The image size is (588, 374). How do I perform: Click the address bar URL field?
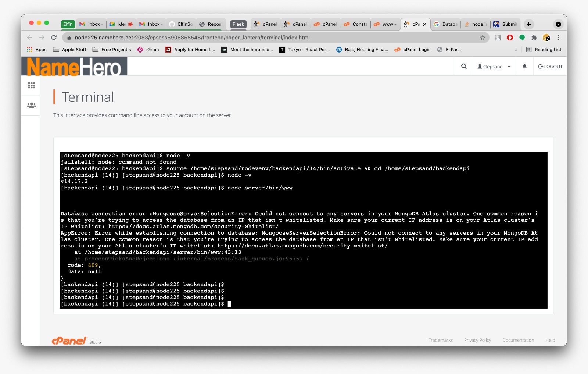[257, 38]
